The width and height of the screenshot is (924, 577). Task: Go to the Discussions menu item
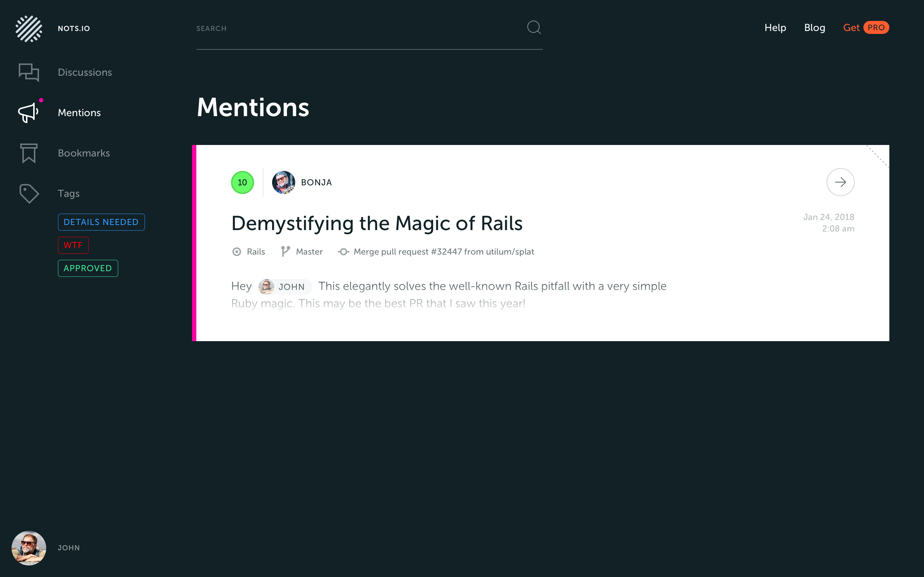tap(85, 72)
